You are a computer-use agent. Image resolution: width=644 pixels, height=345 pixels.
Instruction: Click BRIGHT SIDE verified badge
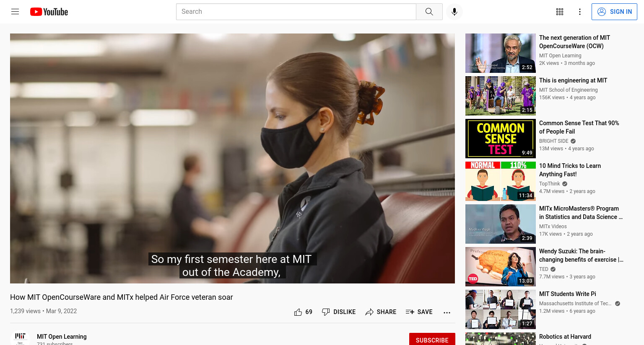[x=573, y=141]
